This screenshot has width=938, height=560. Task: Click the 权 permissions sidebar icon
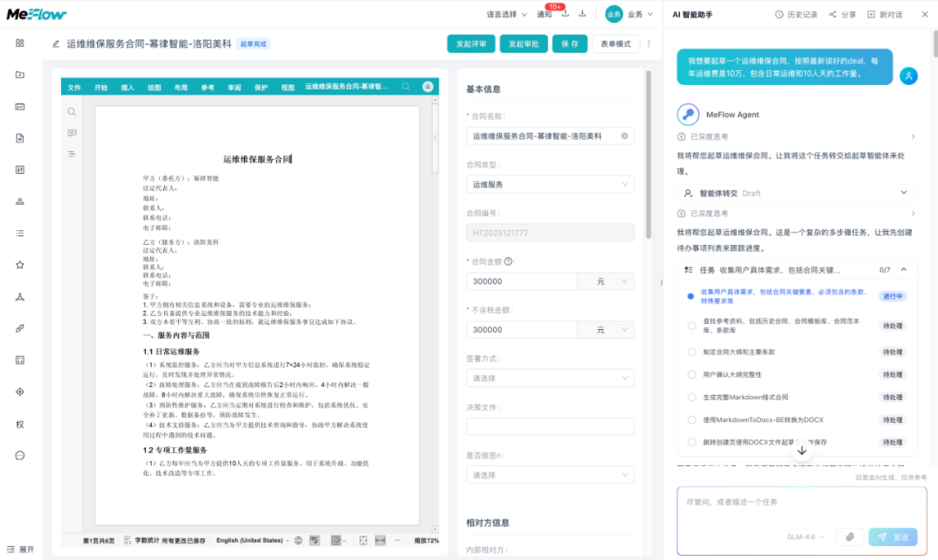coord(20,425)
